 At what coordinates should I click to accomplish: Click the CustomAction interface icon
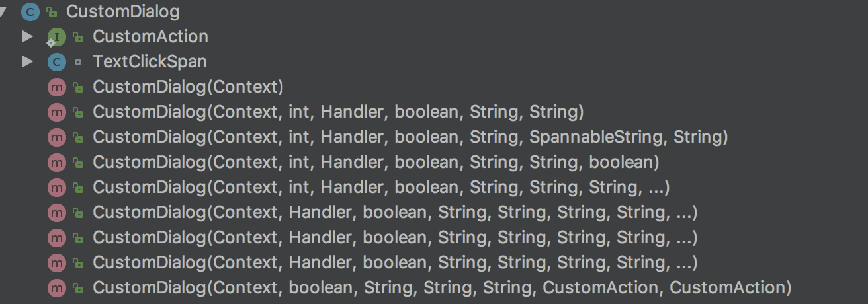point(57,37)
